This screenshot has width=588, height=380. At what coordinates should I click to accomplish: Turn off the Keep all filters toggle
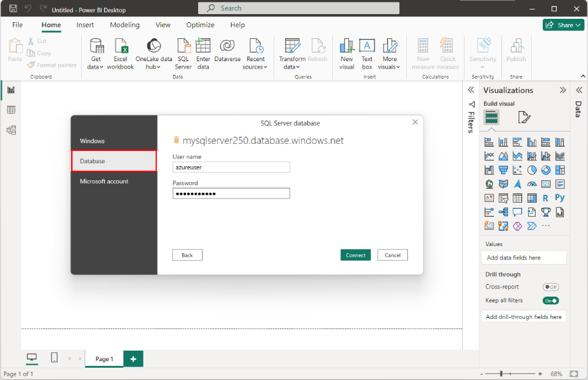550,301
